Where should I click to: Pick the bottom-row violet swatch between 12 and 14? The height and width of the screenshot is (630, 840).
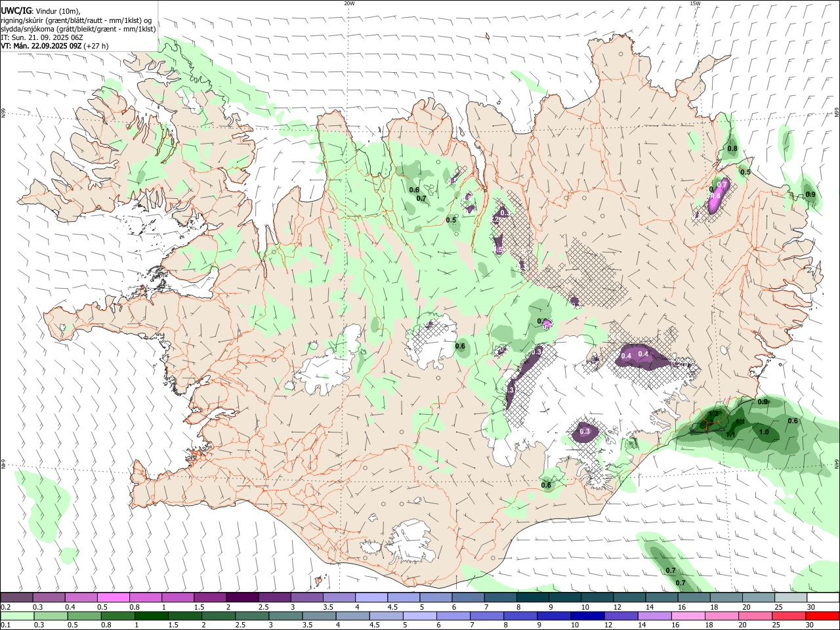pyautogui.click(x=620, y=616)
